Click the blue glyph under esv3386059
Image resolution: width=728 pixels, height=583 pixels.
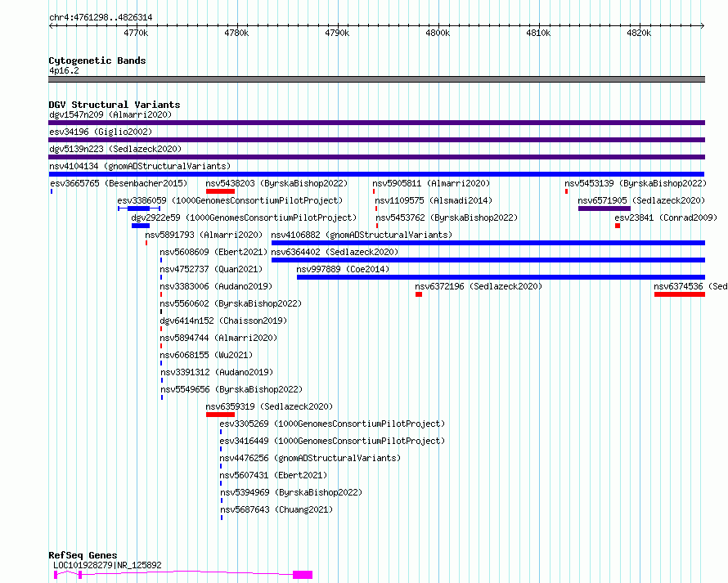[139, 209]
